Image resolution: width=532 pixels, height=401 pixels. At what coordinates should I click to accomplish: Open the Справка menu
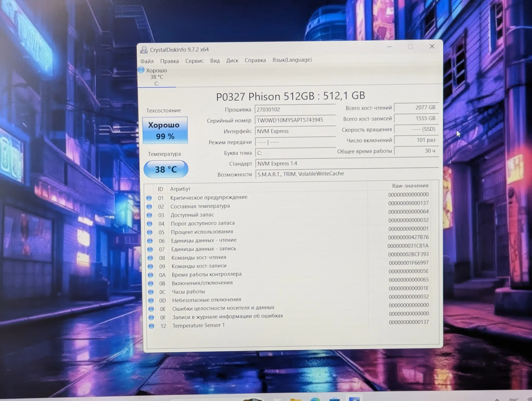tap(255, 60)
